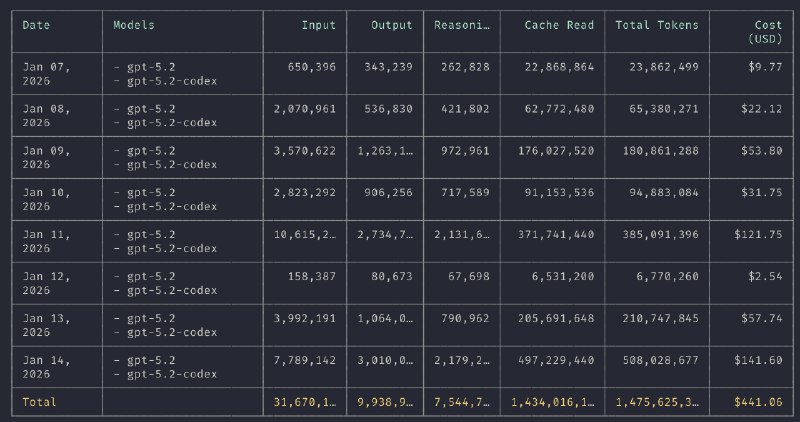This screenshot has width=800, height=422.
Task: Select the 790,962 reasoning tokens value
Action: pyautogui.click(x=462, y=319)
